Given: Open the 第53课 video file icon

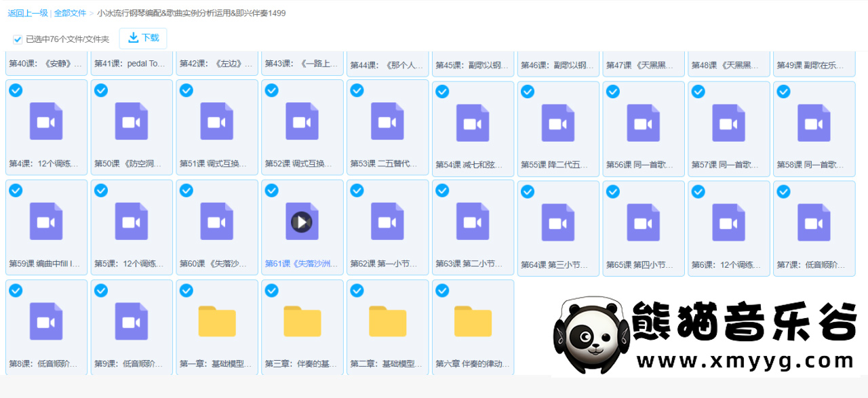Looking at the screenshot, I should 388,121.
